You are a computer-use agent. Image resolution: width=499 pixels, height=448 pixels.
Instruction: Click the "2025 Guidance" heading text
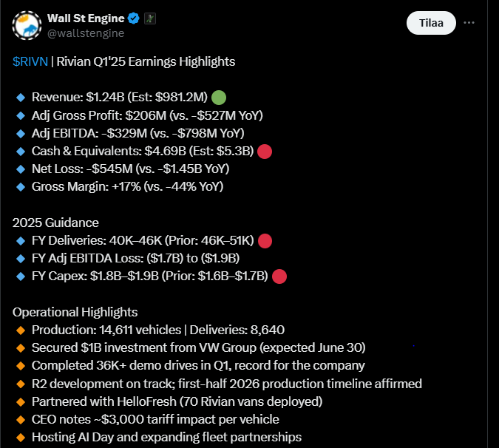(55, 223)
